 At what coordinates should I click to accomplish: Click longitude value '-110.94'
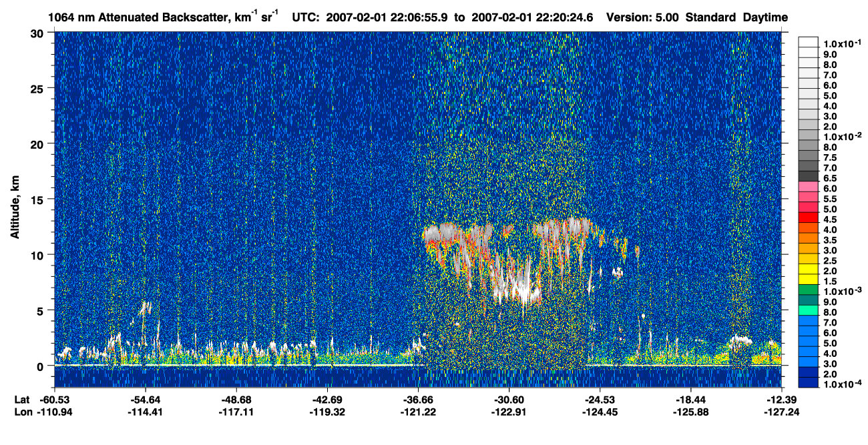[54, 412]
